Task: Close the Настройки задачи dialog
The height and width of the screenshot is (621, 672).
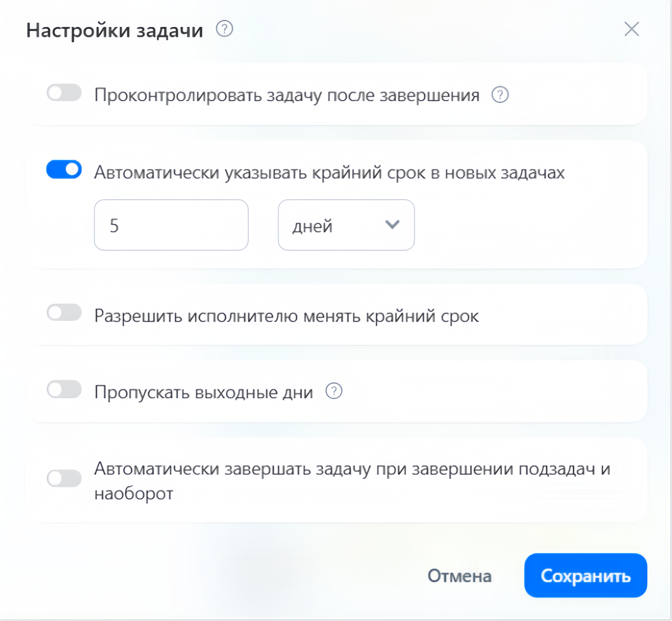Action: point(632,29)
